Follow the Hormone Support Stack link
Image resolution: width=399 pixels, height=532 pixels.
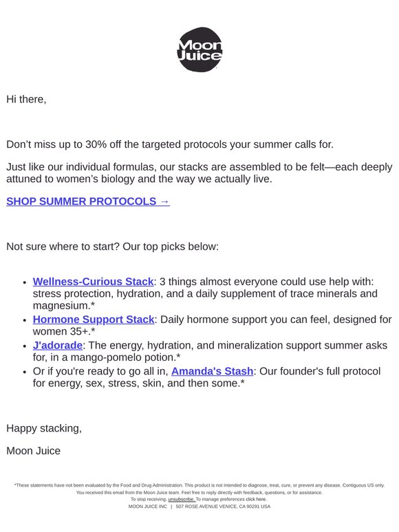point(94,319)
